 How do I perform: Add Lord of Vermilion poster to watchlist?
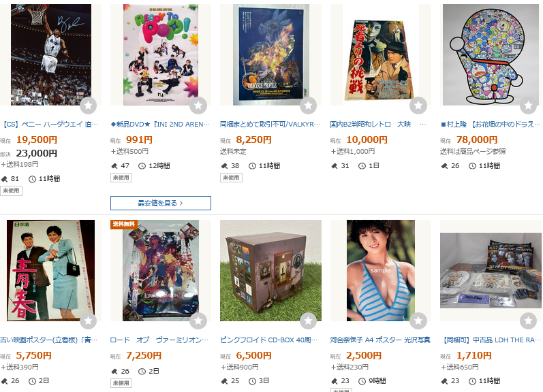click(x=198, y=321)
